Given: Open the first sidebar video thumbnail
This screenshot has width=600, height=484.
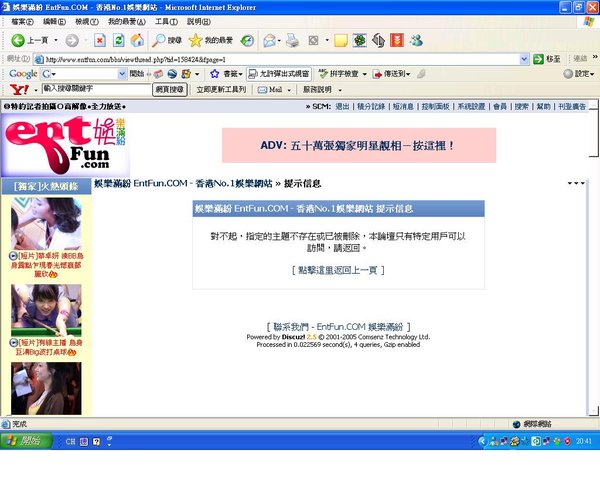Looking at the screenshot, I should pyautogui.click(x=46, y=224).
